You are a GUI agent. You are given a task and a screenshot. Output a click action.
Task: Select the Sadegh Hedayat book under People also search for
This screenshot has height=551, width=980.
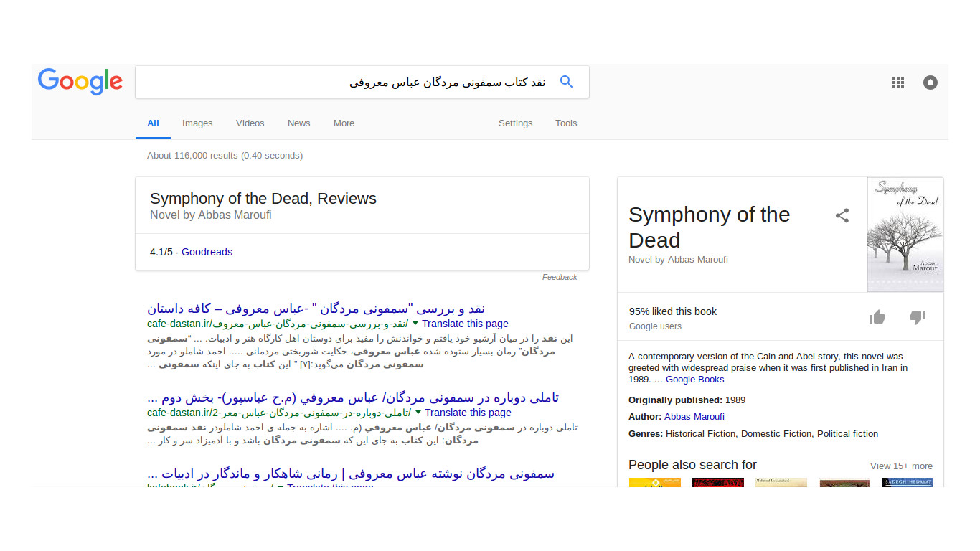[x=907, y=483]
